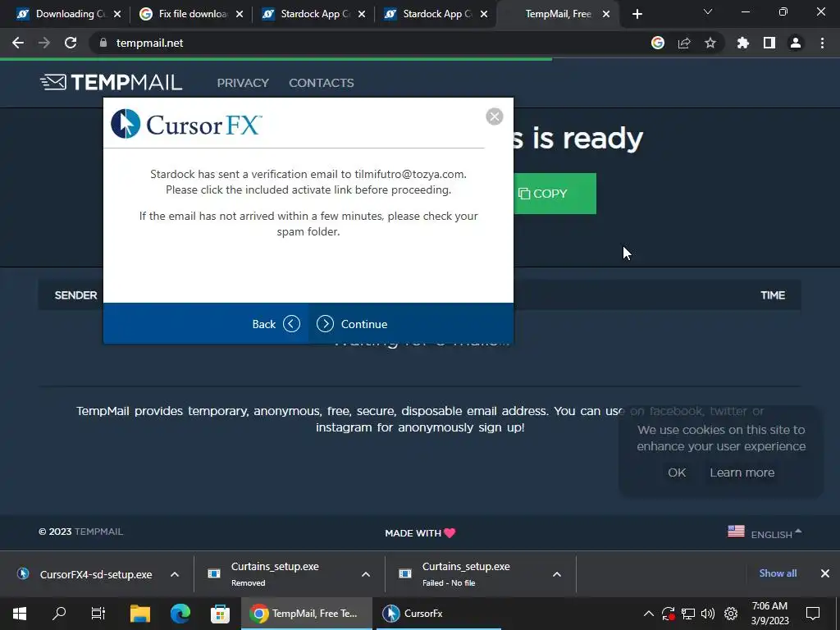The height and width of the screenshot is (630, 840).
Task: Select the TempMail browser tab
Action: tap(556, 14)
